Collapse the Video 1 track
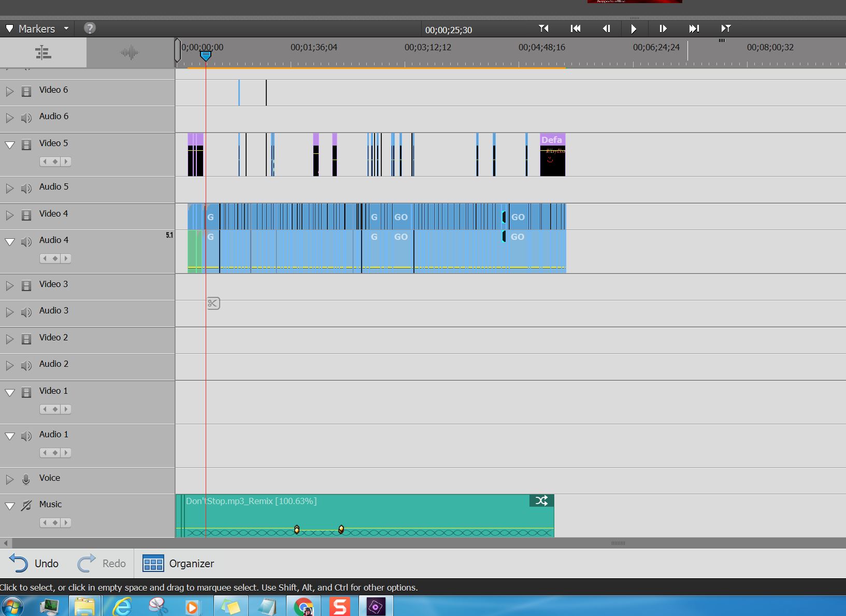The height and width of the screenshot is (616, 846). click(x=10, y=392)
